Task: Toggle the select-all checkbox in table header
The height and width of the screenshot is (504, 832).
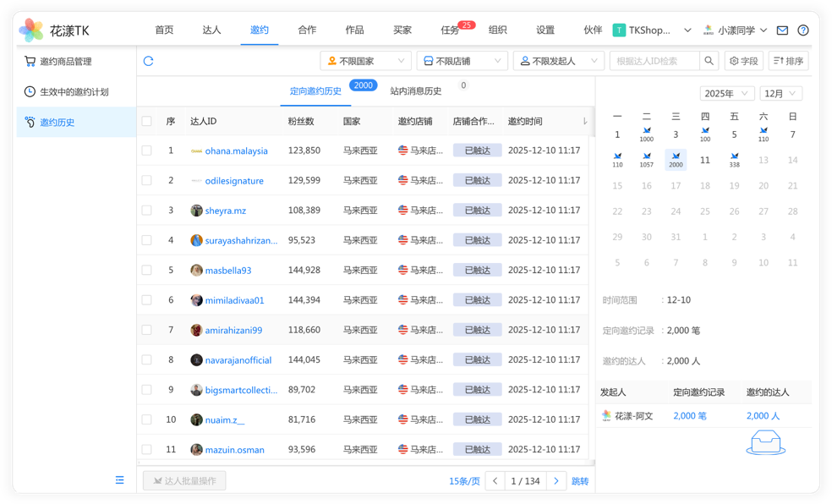Action: pos(147,121)
